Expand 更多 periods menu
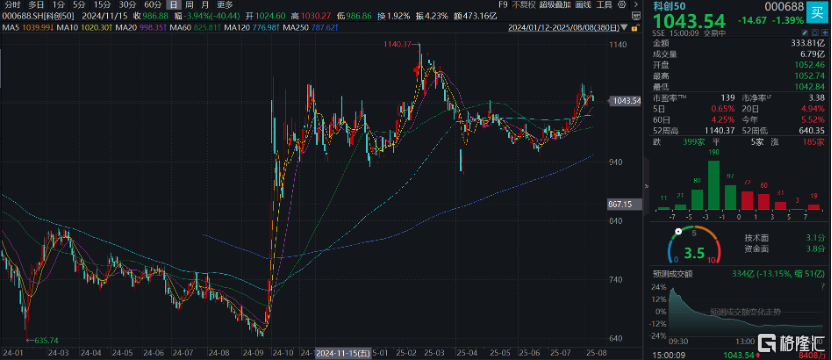Screen dimensions: 832x360 (225, 5)
